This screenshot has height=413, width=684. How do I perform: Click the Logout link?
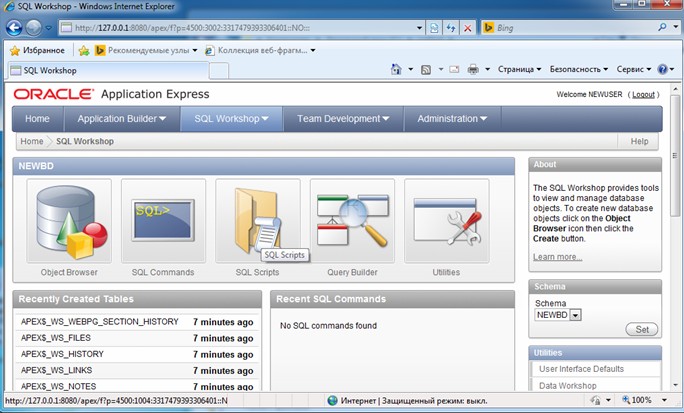643,94
